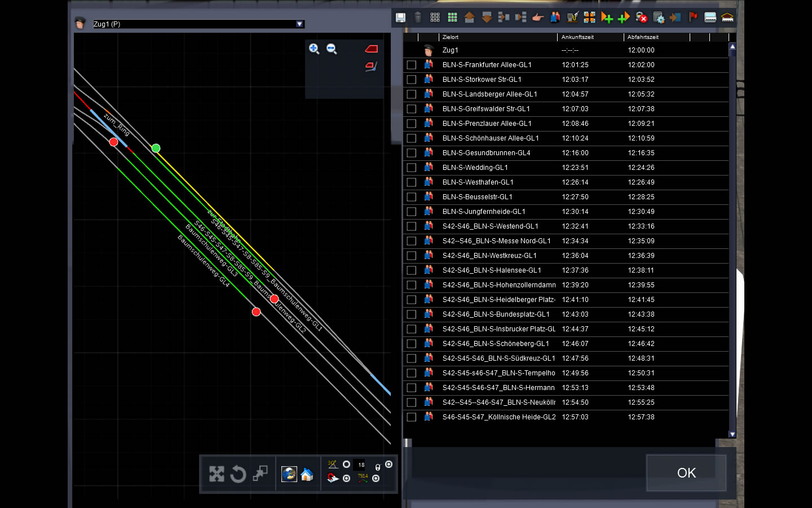Screen dimensions: 812x508
Task: Tick checkbox for BLN-S-Gesundbrunnen-GL4 stop
Action: point(412,153)
